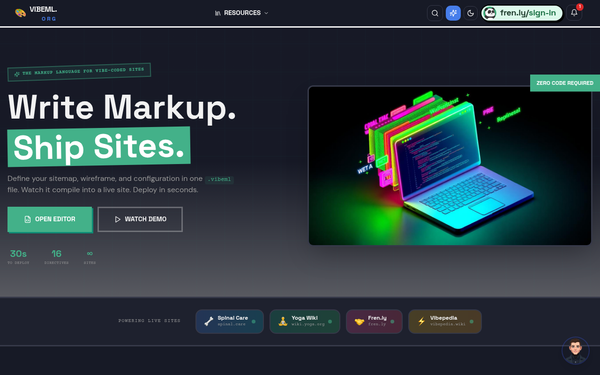Open the Resources dropdown menu
The height and width of the screenshot is (375, 600).
(x=241, y=13)
